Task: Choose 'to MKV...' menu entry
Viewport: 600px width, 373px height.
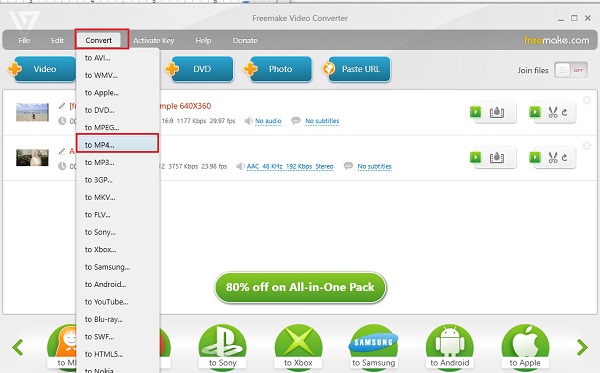Action: point(117,197)
